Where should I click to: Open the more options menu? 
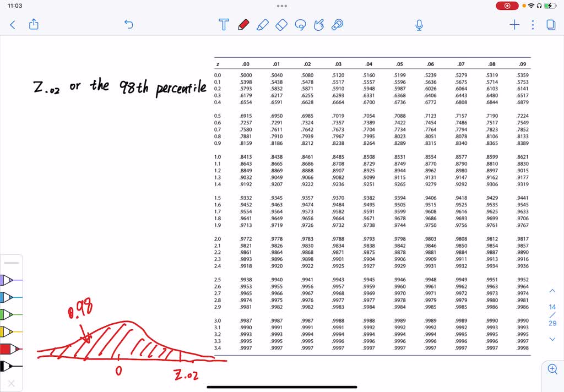click(x=532, y=25)
